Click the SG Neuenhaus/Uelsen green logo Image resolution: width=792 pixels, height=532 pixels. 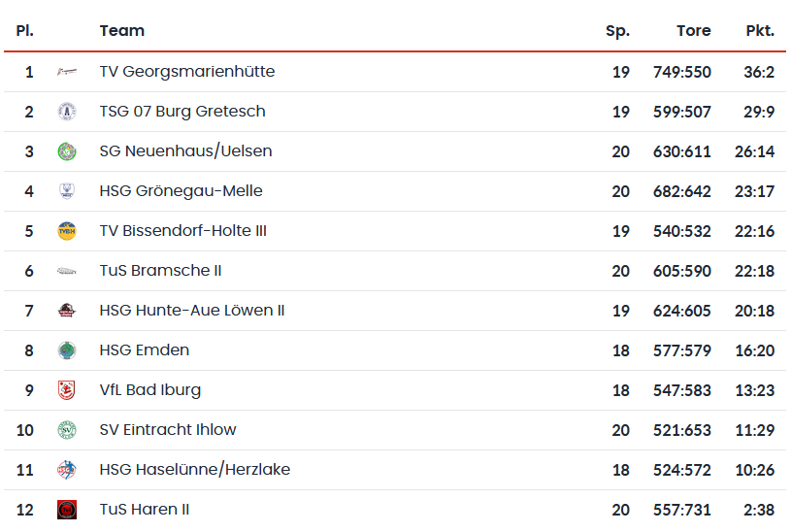67,151
